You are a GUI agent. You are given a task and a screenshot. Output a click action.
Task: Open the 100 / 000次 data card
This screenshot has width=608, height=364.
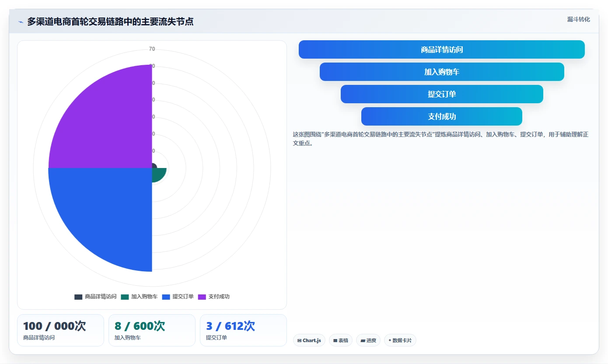coord(60,330)
